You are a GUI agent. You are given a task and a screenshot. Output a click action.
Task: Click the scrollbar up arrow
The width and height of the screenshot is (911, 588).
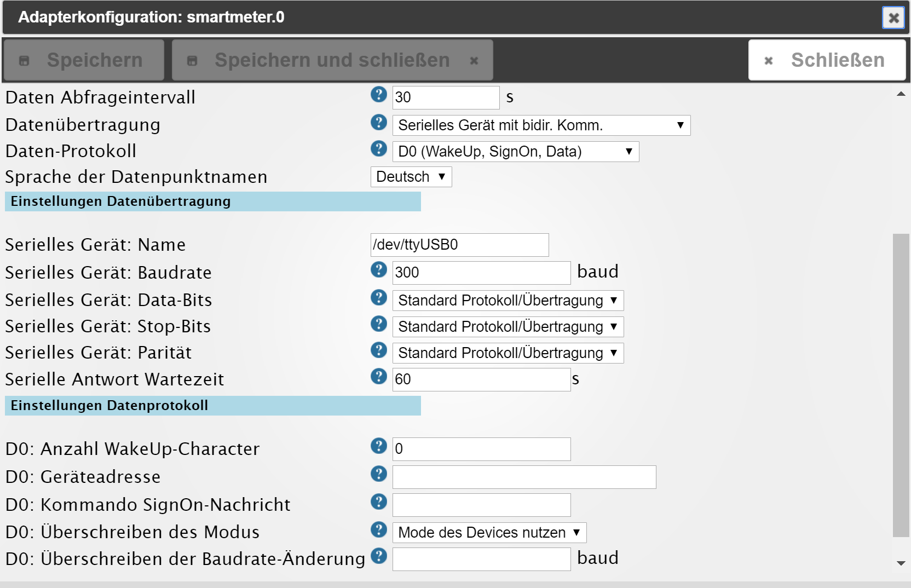point(901,94)
